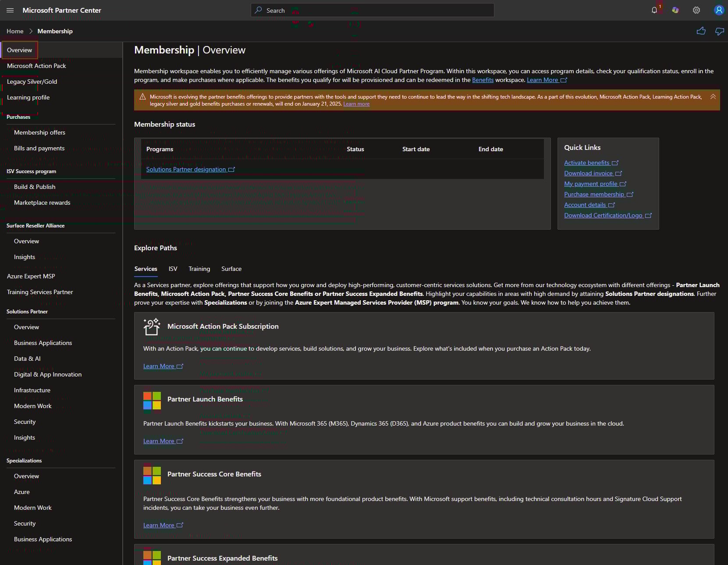Open the hamburger navigation menu
This screenshot has height=565, width=728.
click(x=11, y=10)
